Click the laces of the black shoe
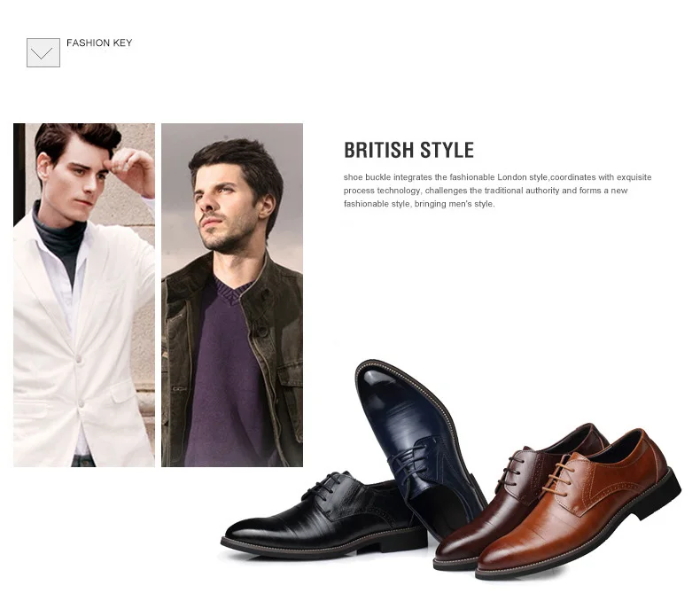Screen dimensions: 700x601 click(323, 486)
